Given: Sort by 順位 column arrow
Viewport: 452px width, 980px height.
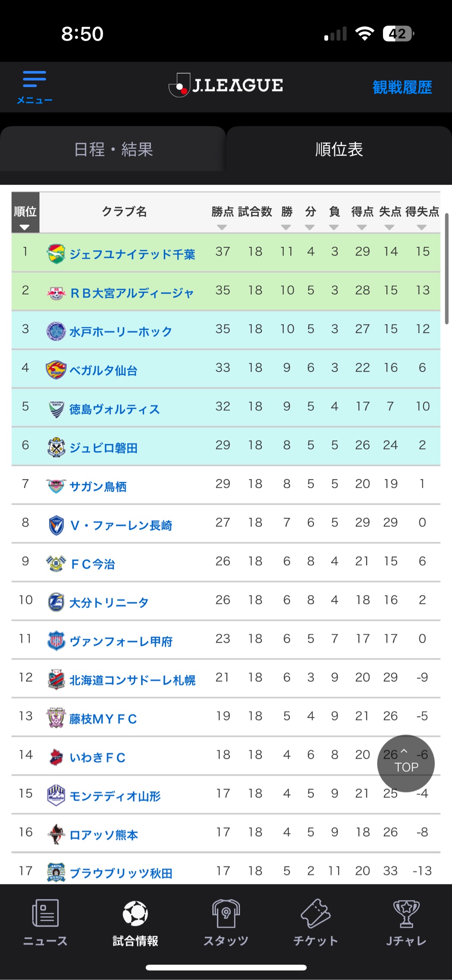Looking at the screenshot, I should [x=25, y=227].
